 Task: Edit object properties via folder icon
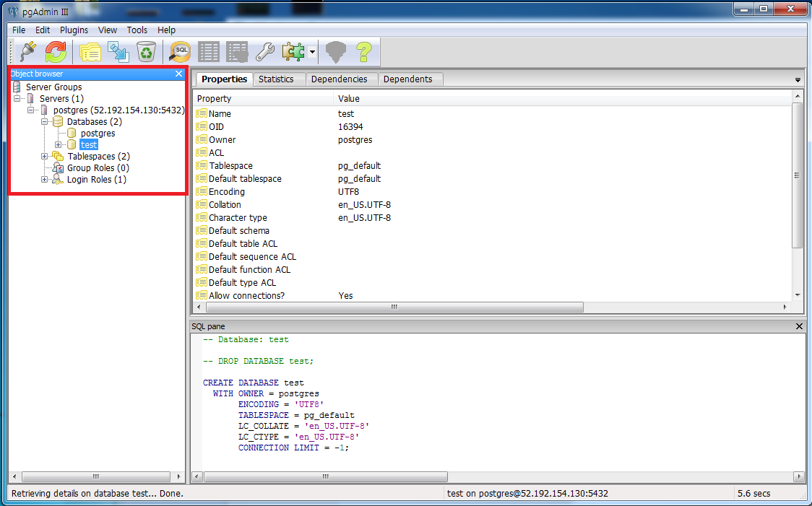click(x=90, y=51)
